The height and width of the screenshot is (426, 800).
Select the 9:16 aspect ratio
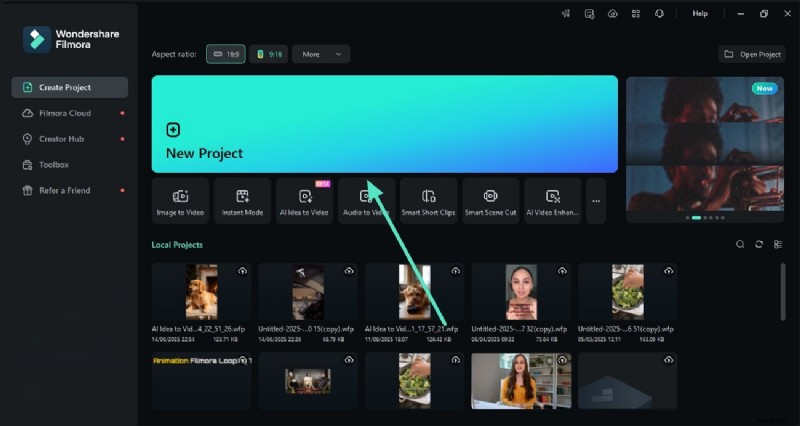[268, 54]
